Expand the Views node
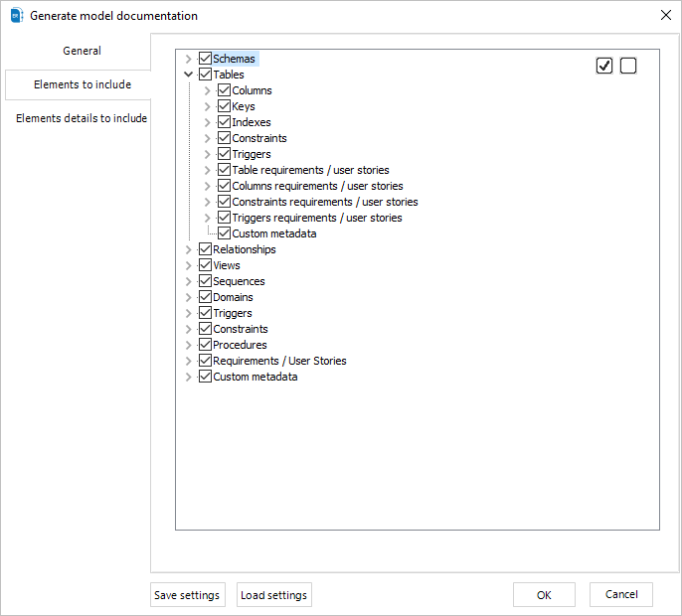Viewport: 682px width, 616px height. click(188, 265)
